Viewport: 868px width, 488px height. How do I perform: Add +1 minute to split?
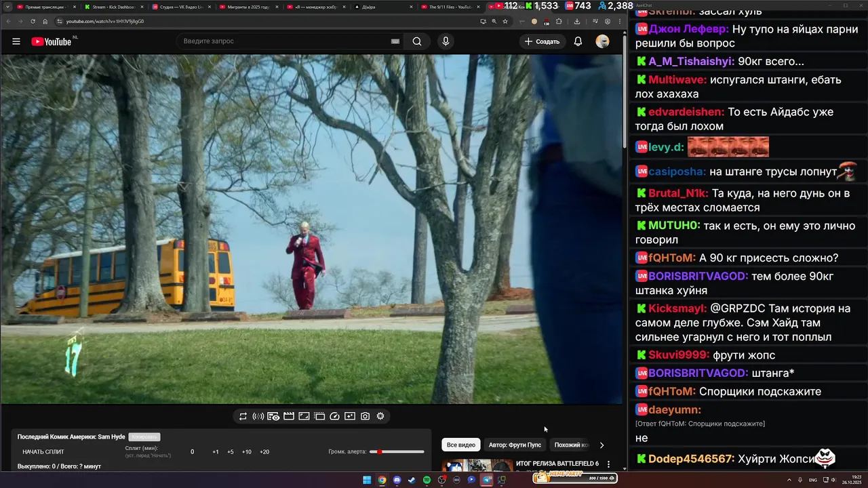(215, 452)
